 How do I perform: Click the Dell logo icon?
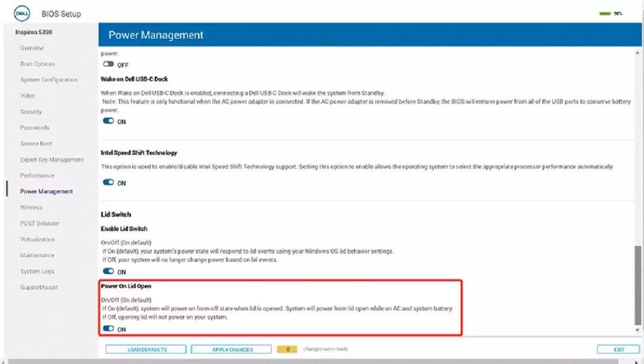click(22, 14)
